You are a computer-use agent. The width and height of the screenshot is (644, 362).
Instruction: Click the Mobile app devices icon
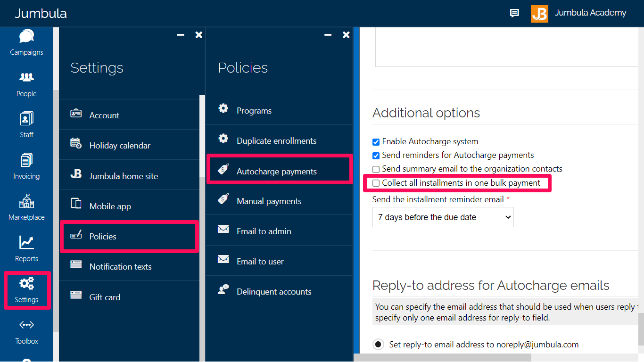click(x=76, y=204)
